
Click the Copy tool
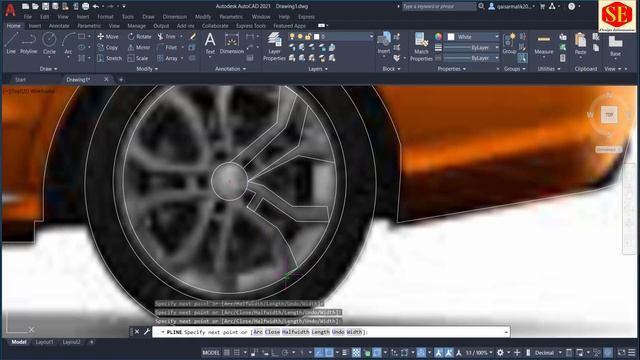point(108,47)
